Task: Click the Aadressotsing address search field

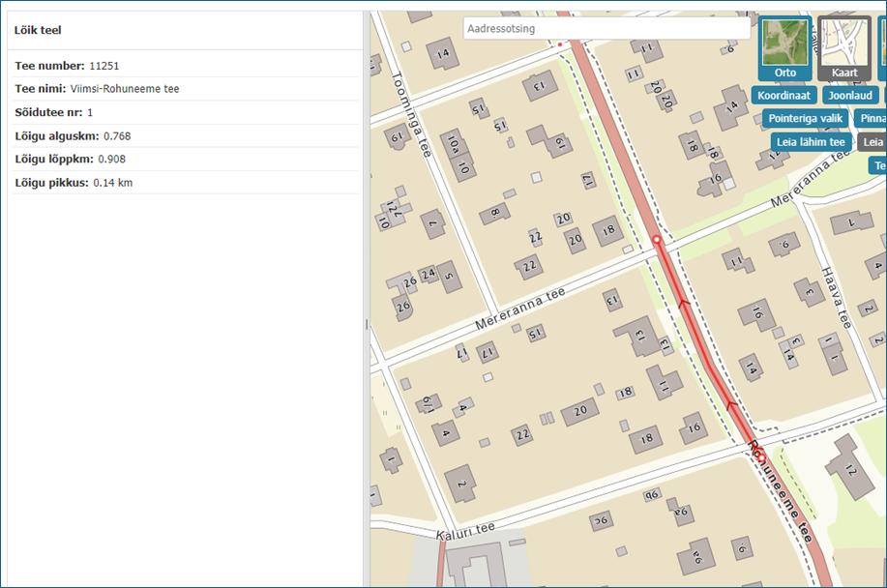Action: point(606,29)
